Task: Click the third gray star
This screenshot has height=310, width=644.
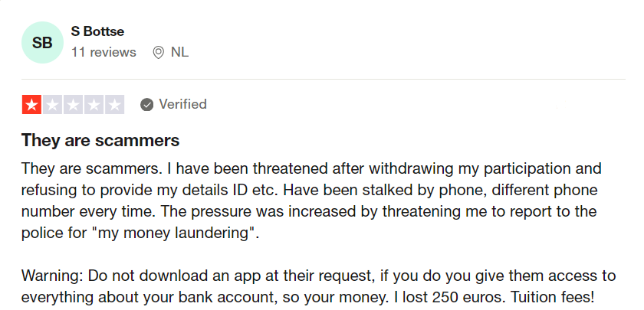Action: pos(74,105)
